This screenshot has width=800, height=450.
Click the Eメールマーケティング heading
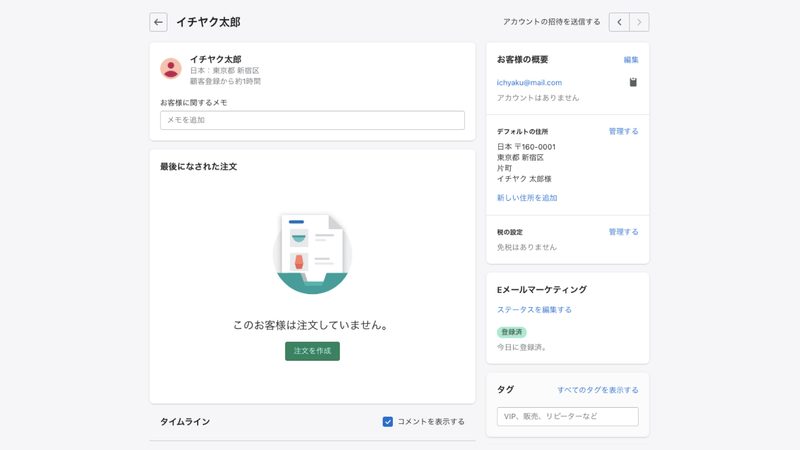click(542, 289)
